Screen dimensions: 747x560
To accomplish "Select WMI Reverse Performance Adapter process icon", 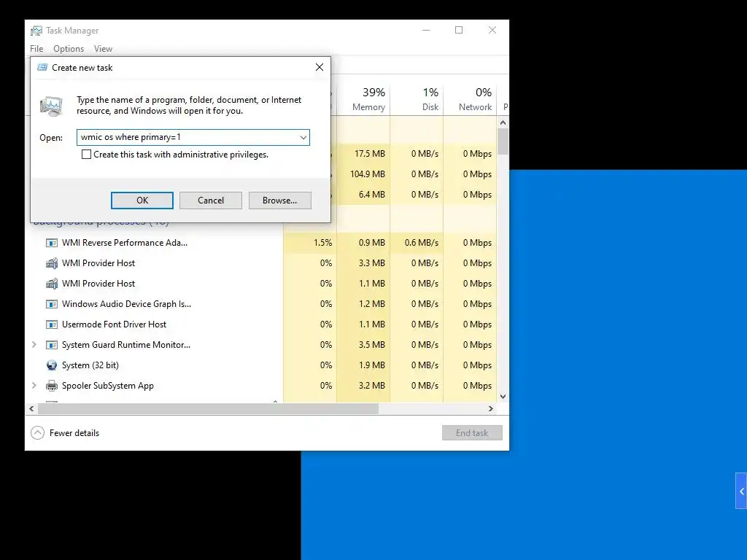I will 52,243.
